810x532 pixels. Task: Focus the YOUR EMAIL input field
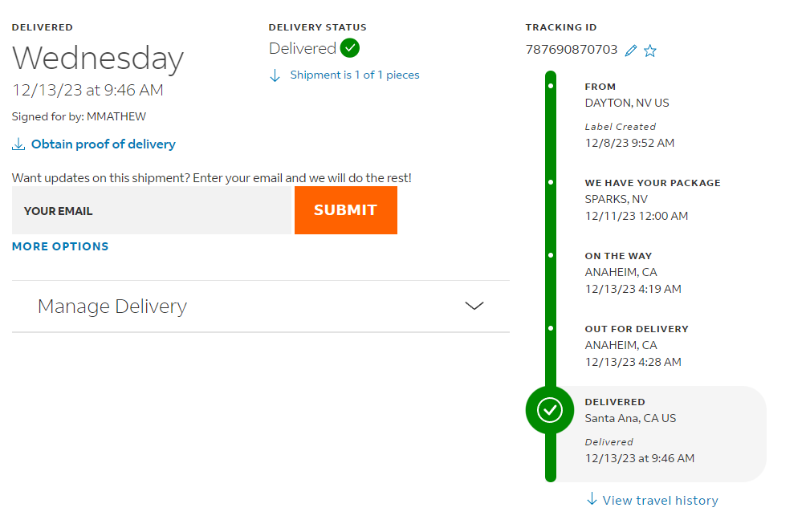click(152, 210)
